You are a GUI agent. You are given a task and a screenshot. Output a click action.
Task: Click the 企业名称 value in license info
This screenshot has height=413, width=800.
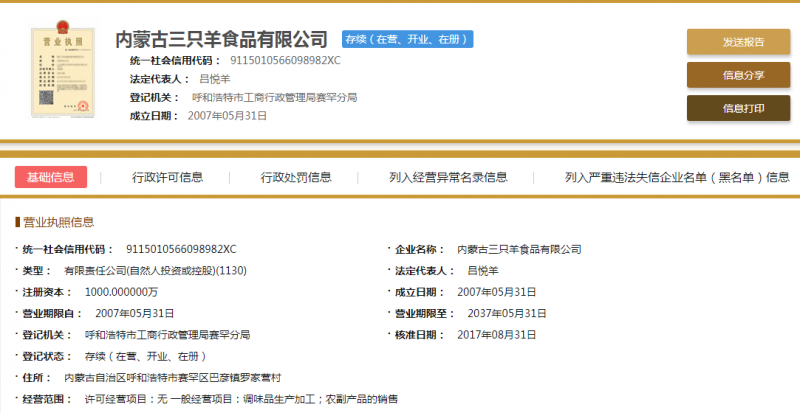(519, 250)
